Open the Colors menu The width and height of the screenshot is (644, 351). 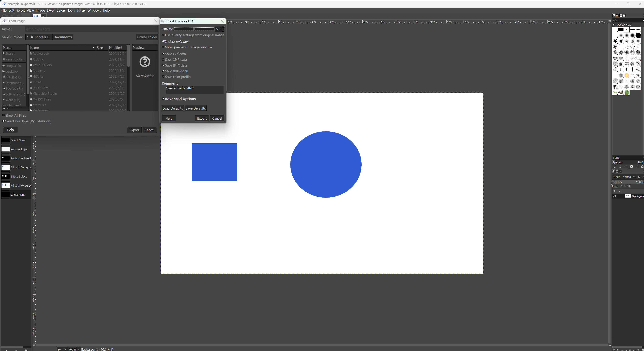point(61,10)
